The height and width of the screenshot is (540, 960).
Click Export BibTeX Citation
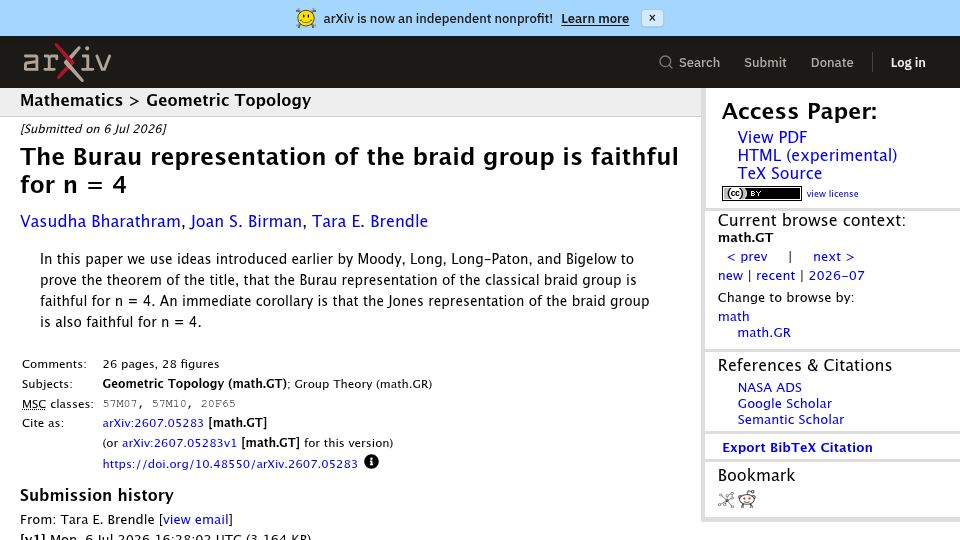(797, 448)
